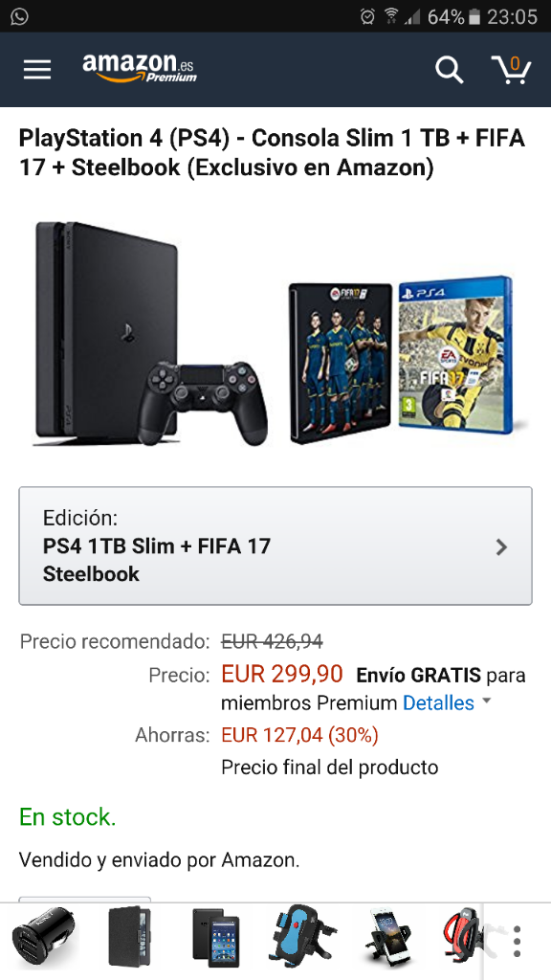Go to Amazon.es Premium home logo
This screenshot has height=980, width=551.
140,68
